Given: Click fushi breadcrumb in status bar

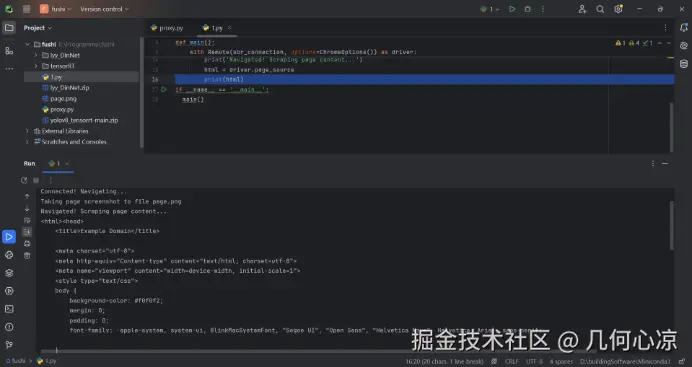Looking at the screenshot, I should pyautogui.click(x=15, y=361).
